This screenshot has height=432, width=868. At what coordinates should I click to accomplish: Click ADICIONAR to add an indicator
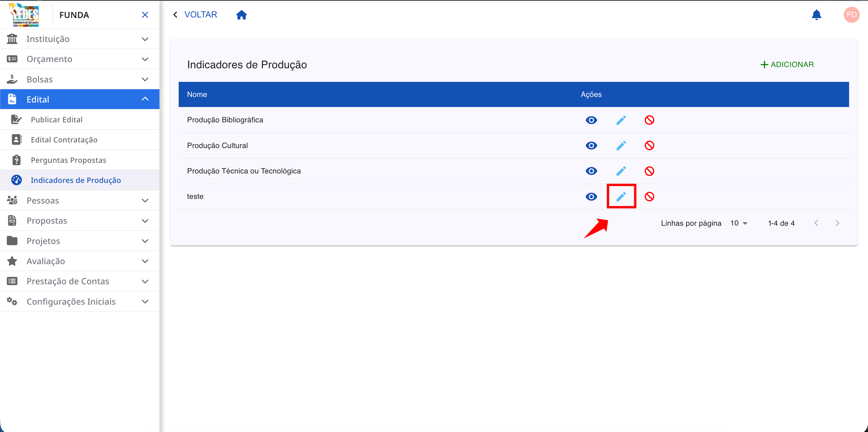coord(787,64)
